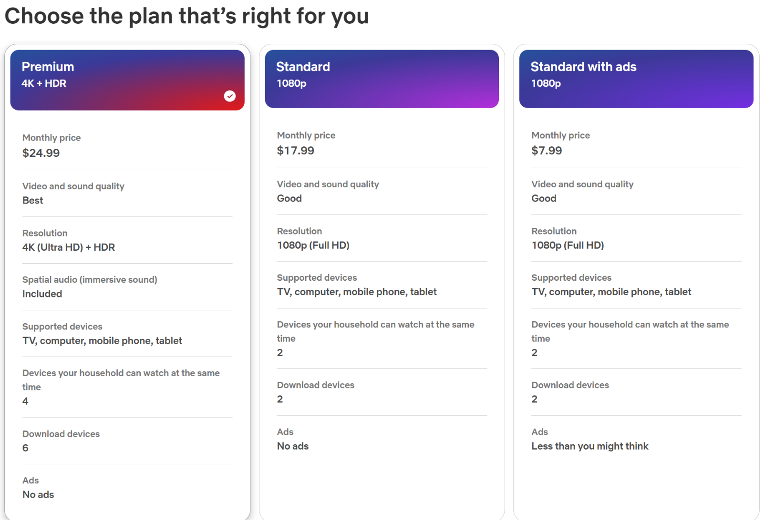Select the Standard 1080p plan header
Screen dimensions: 775x532
pos(382,79)
